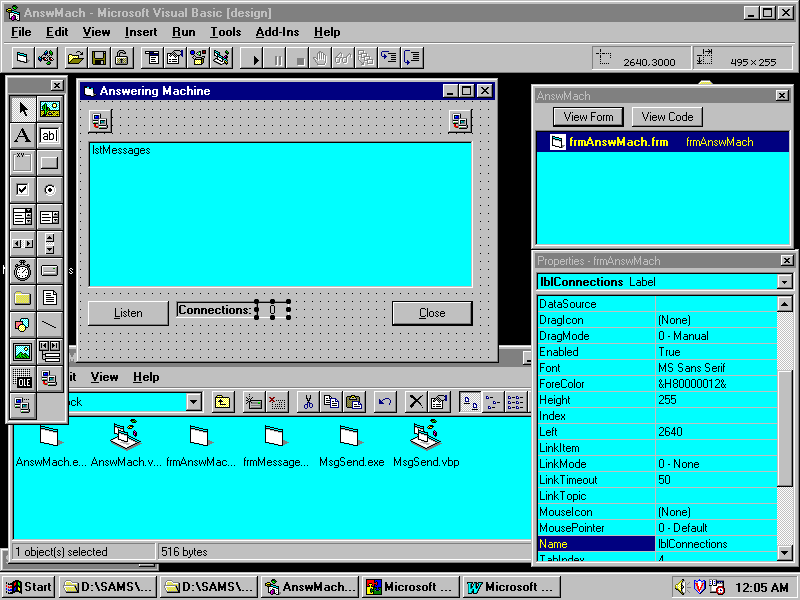Screen dimensions: 800x600
Task: Choose the OLE container tool
Action: tap(22, 379)
